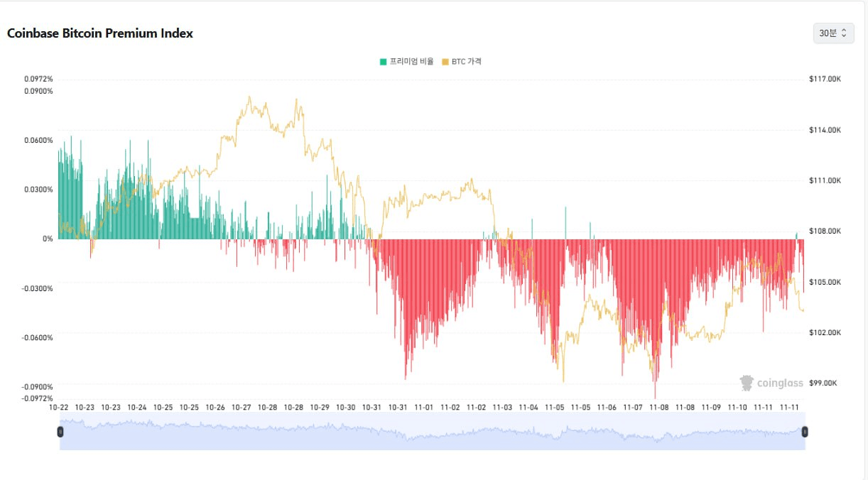Click the right handle of the chart navigator
868x480 pixels.
click(804, 431)
